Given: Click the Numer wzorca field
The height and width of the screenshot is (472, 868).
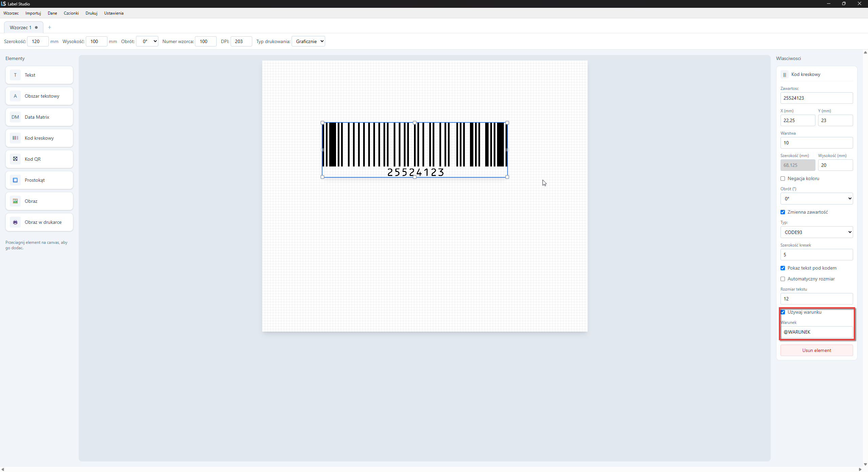Looking at the screenshot, I should (x=206, y=41).
